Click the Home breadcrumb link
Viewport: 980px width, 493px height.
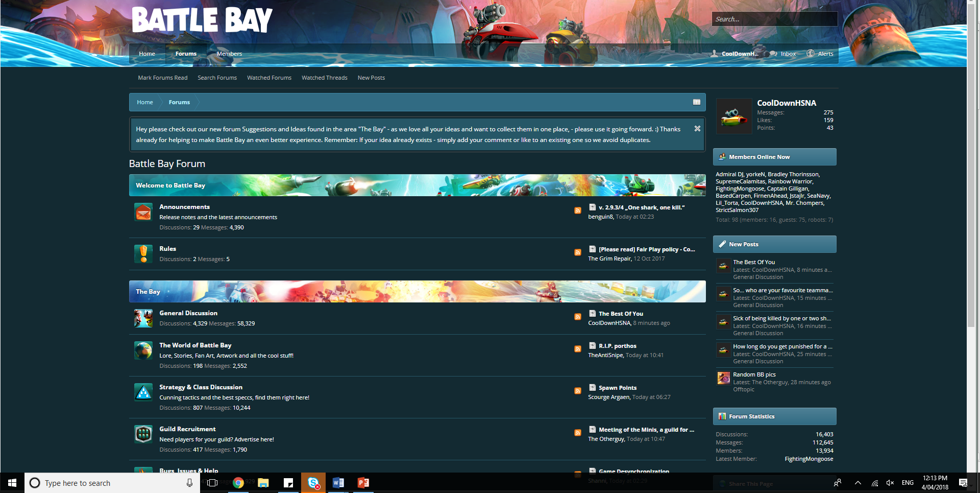pyautogui.click(x=145, y=102)
